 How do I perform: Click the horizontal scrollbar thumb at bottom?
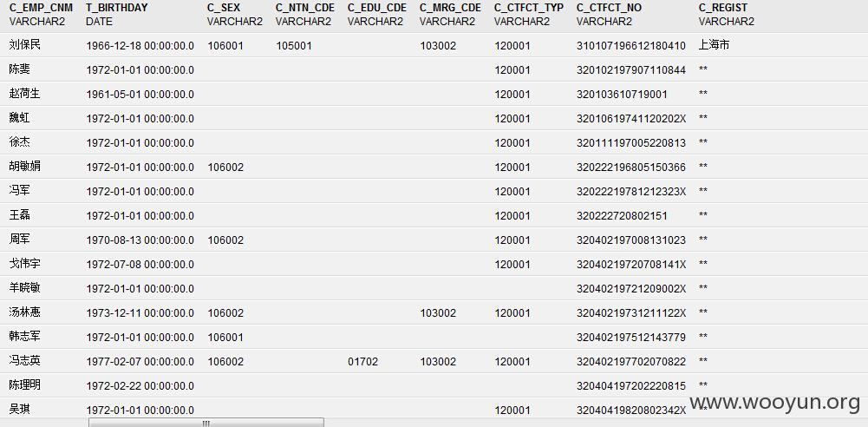click(206, 424)
